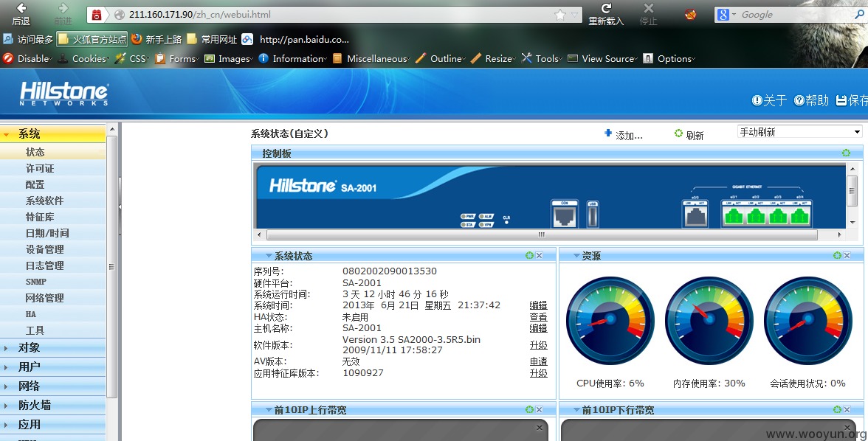Image resolution: width=868 pixels, height=441 pixels.
Task: Open the Forms developer toolbar menu
Action: (176, 59)
